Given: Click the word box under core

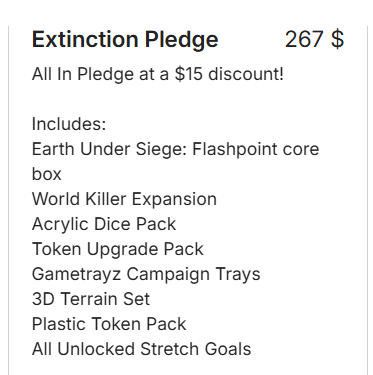Looking at the screenshot, I should point(47,174).
